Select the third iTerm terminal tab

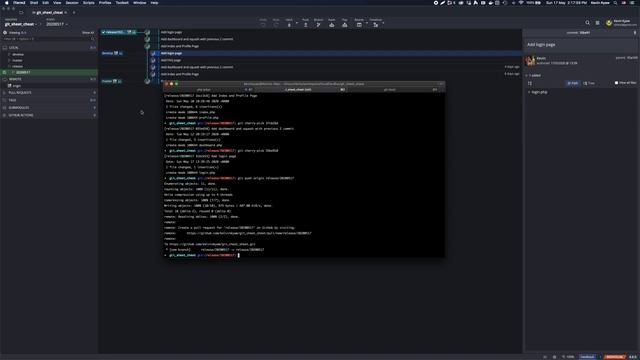[394, 89]
